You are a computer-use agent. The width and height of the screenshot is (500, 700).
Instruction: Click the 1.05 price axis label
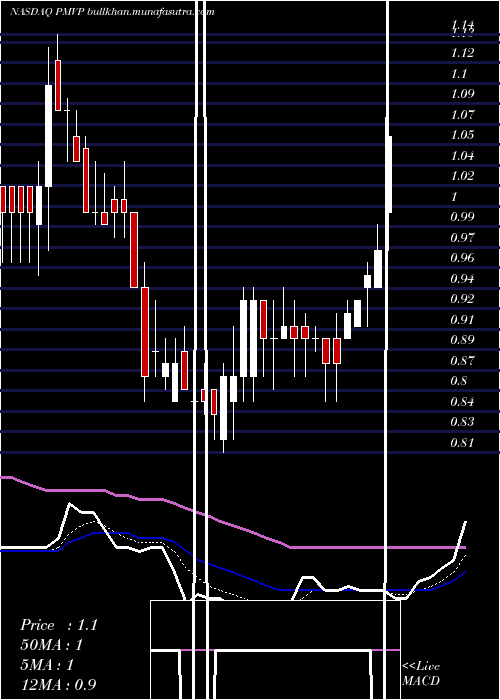tap(462, 135)
